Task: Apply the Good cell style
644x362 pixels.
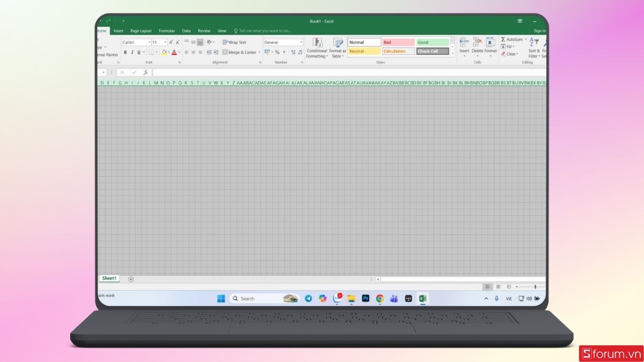Action: 433,42
